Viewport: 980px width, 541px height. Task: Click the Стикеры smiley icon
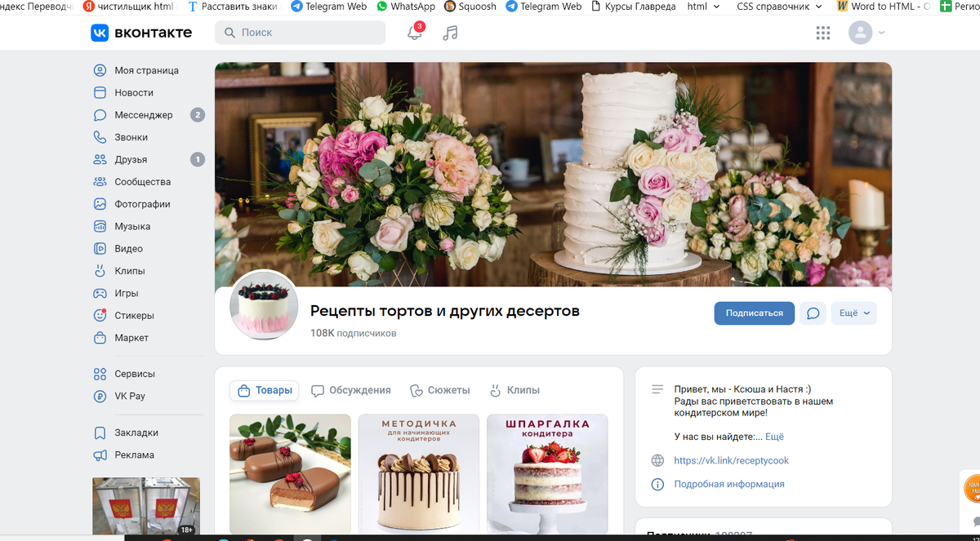tap(100, 315)
